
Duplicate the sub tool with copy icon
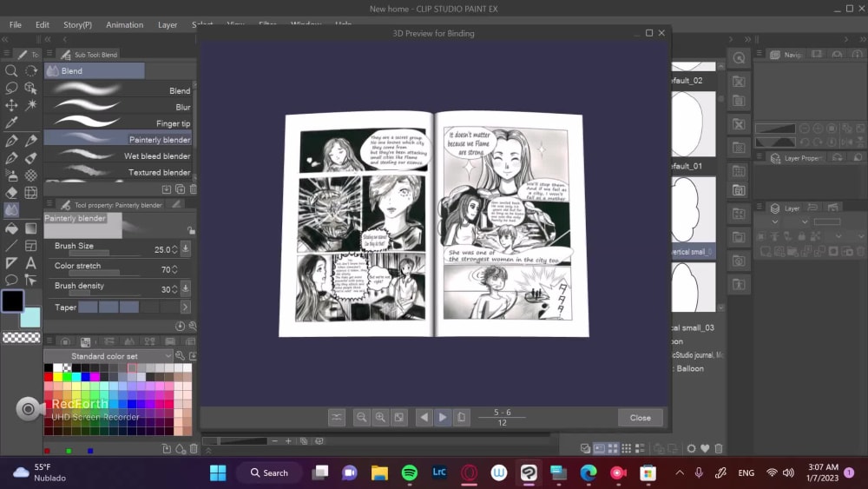pos(181,189)
